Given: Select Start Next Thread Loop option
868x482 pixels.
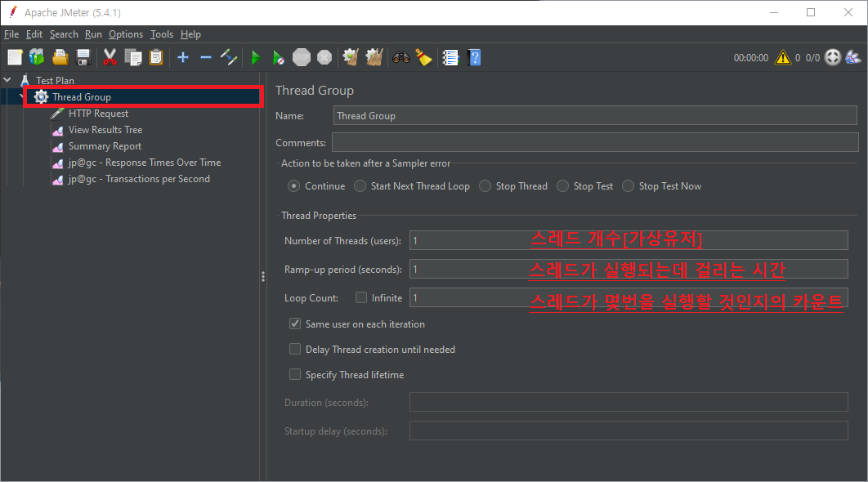Looking at the screenshot, I should 360,186.
